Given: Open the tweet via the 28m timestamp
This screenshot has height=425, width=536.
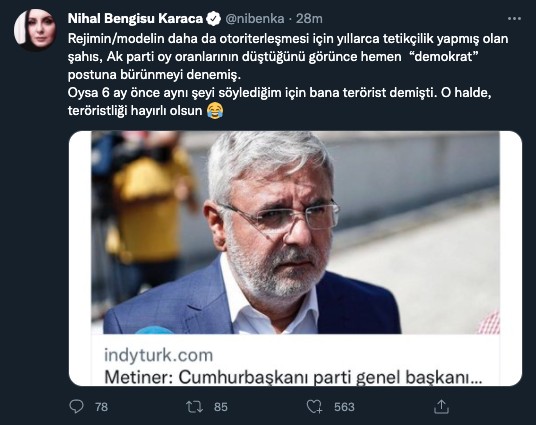Looking at the screenshot, I should (x=309, y=18).
